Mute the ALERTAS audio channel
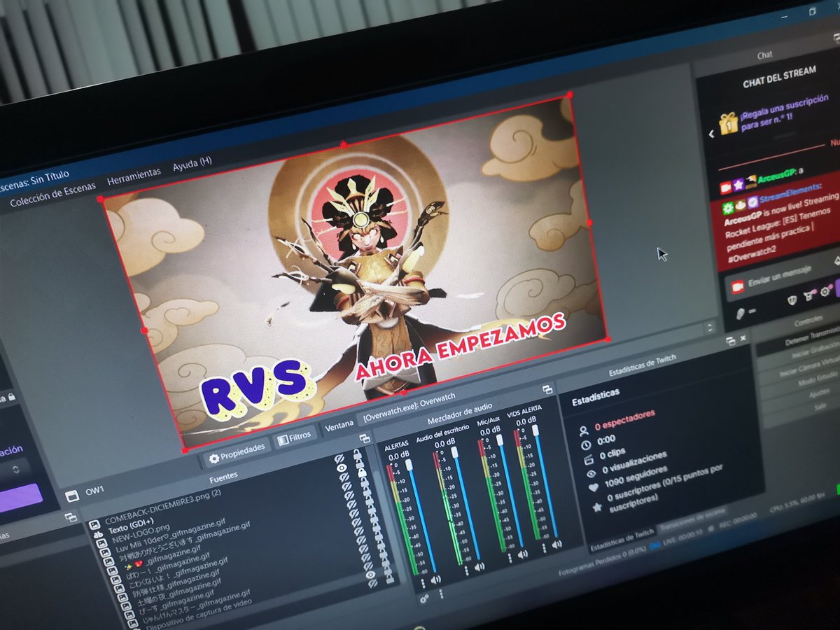Viewport: 840px width, 630px height. 435,580
